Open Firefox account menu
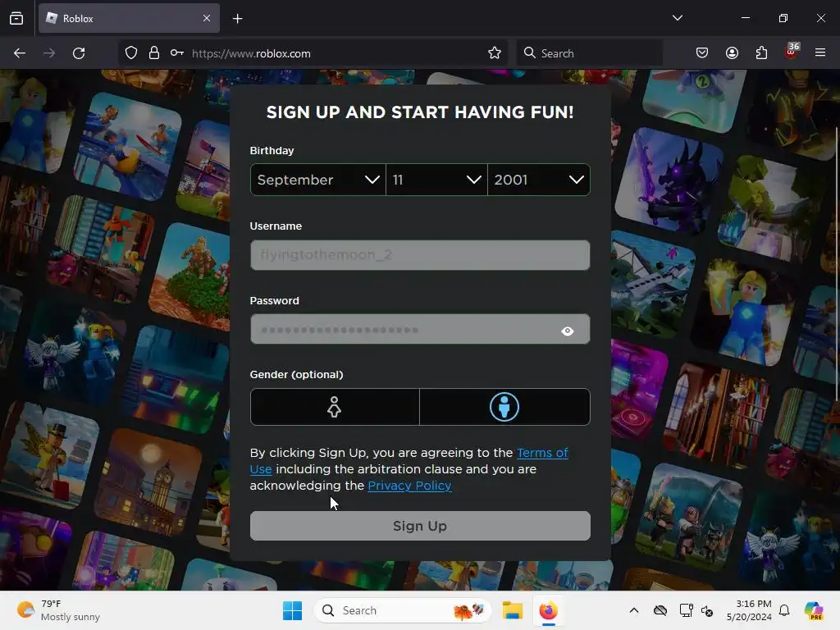 tap(732, 52)
